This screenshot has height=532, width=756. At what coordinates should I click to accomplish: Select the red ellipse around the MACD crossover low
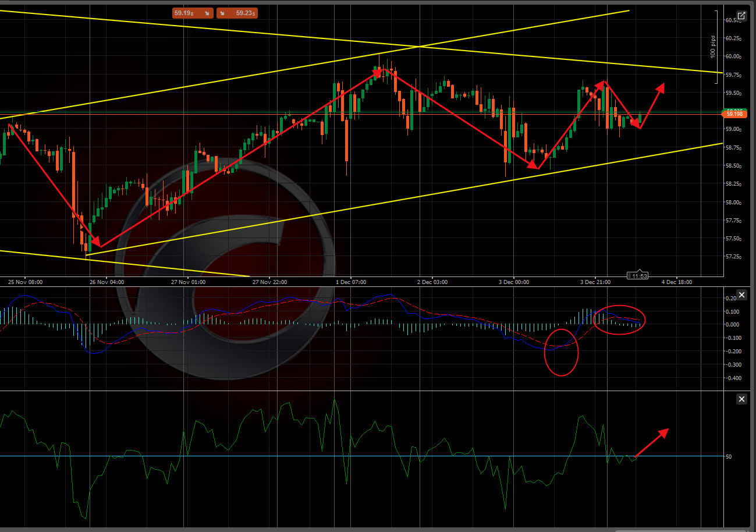pos(562,352)
